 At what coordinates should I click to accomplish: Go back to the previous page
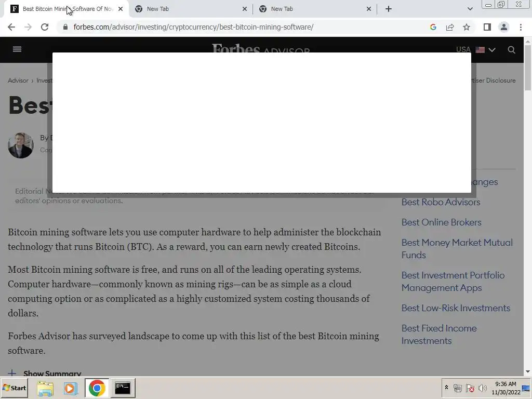point(11,27)
